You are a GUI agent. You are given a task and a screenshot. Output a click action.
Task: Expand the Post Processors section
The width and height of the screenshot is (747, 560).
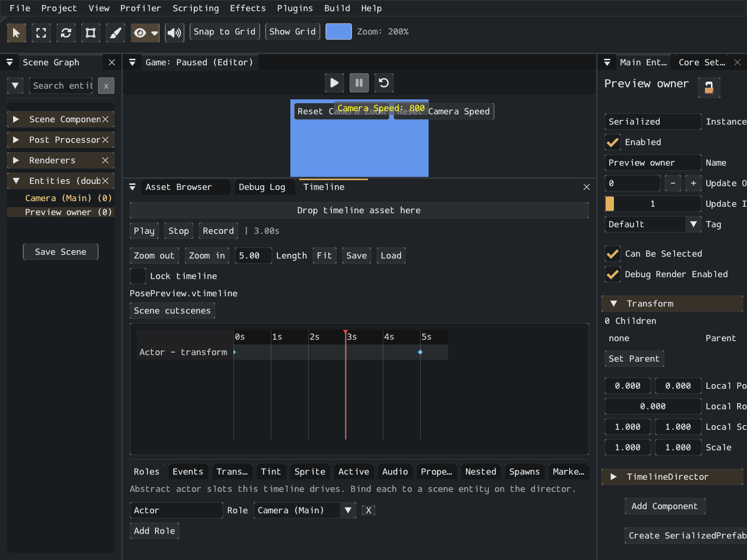pos(16,140)
